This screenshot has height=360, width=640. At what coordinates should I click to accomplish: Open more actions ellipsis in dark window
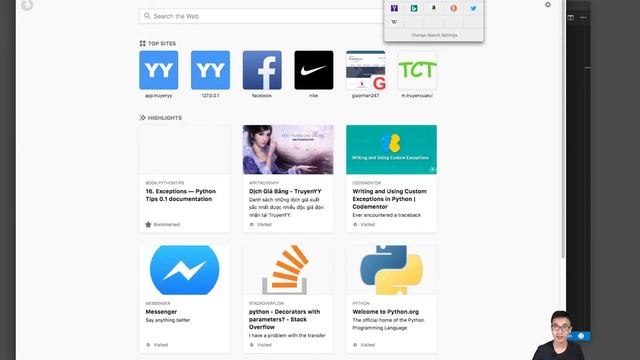point(583,18)
